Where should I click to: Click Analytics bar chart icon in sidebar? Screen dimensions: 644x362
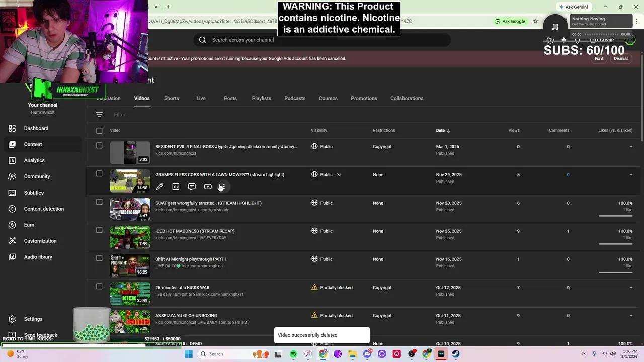[x=12, y=160]
